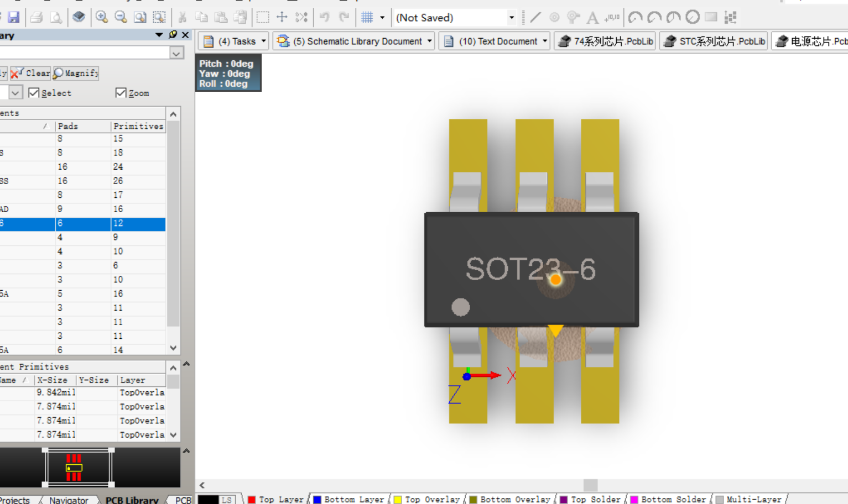This screenshot has width=848, height=504.
Task: Click the Clear filter button
Action: pos(30,73)
